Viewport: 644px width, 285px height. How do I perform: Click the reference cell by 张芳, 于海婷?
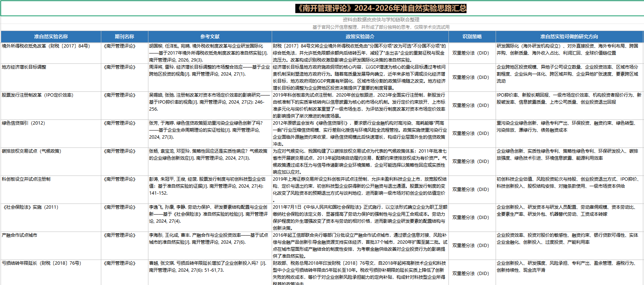(210, 133)
